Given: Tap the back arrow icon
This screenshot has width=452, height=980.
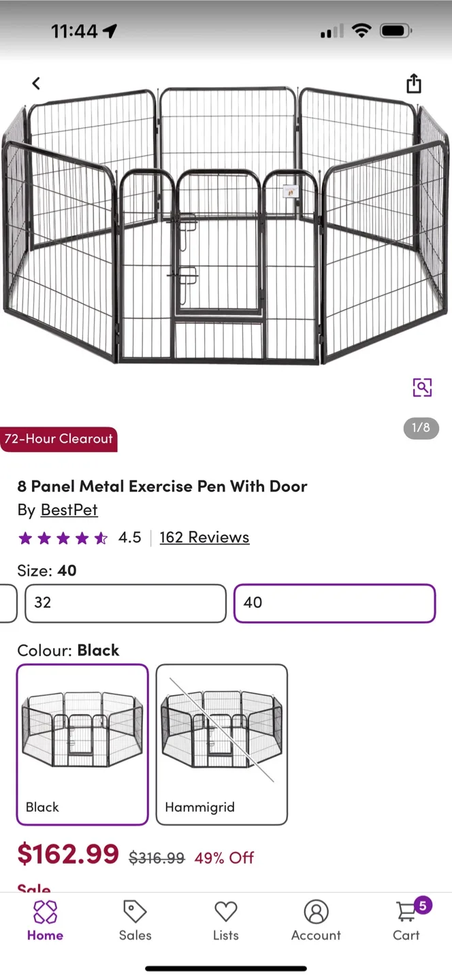Looking at the screenshot, I should tap(36, 83).
